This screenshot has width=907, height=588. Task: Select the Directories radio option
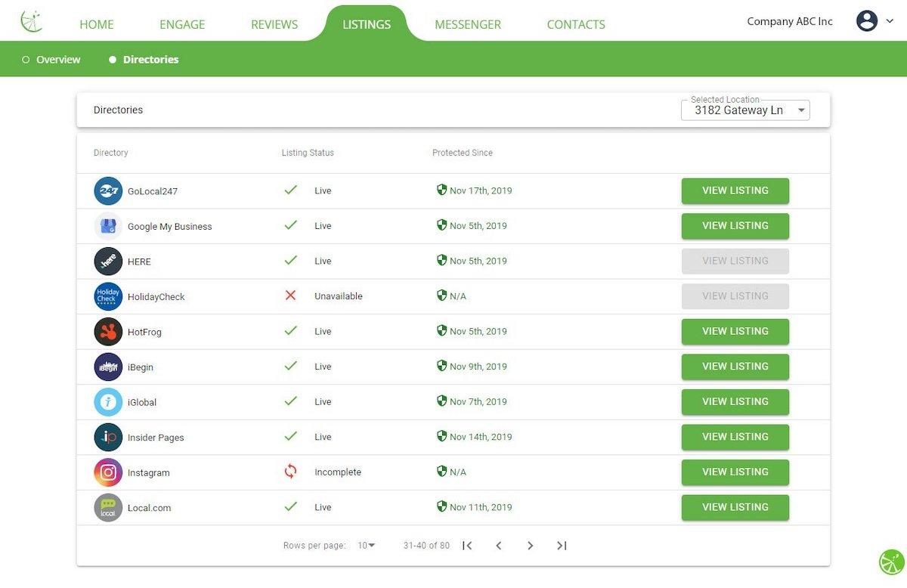click(x=113, y=60)
